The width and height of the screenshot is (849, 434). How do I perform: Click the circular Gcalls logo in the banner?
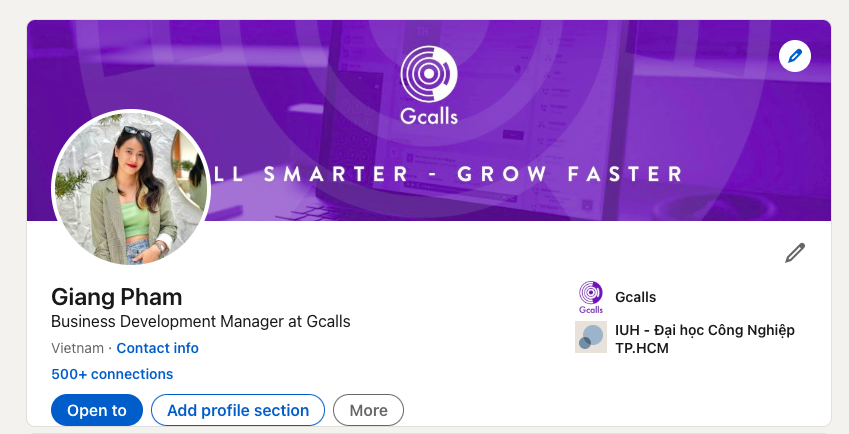(x=429, y=72)
